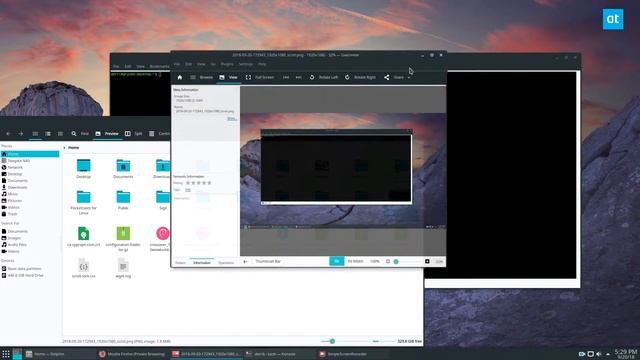Select the Desktop folder icon in Dolphin
The height and width of the screenshot is (360, 640).
coord(83,165)
